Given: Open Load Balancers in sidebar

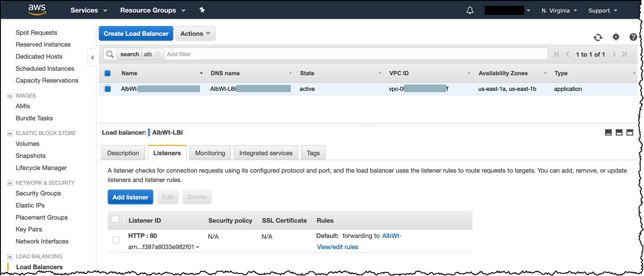Looking at the screenshot, I should point(39,267).
